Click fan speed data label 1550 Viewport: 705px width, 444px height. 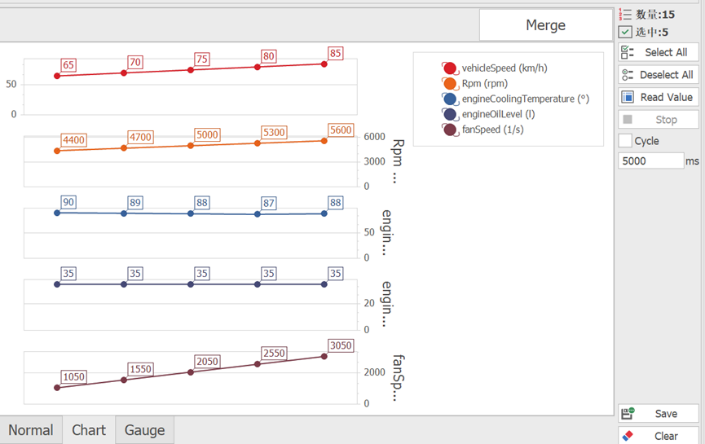(x=140, y=369)
